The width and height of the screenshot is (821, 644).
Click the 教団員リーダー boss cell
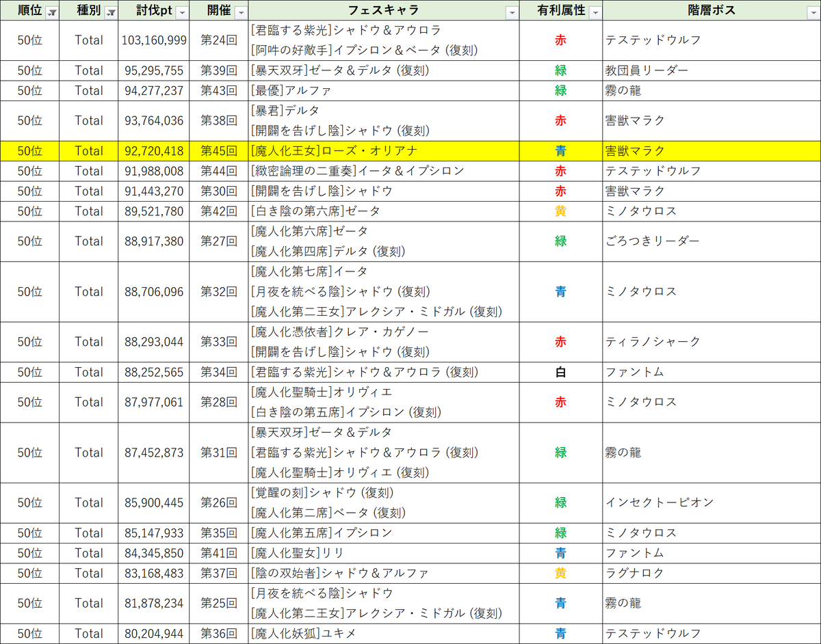click(712, 70)
